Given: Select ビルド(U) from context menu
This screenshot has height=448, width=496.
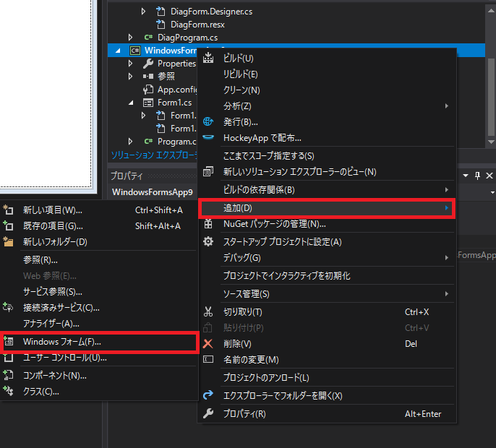Looking at the screenshot, I should coord(327,59).
